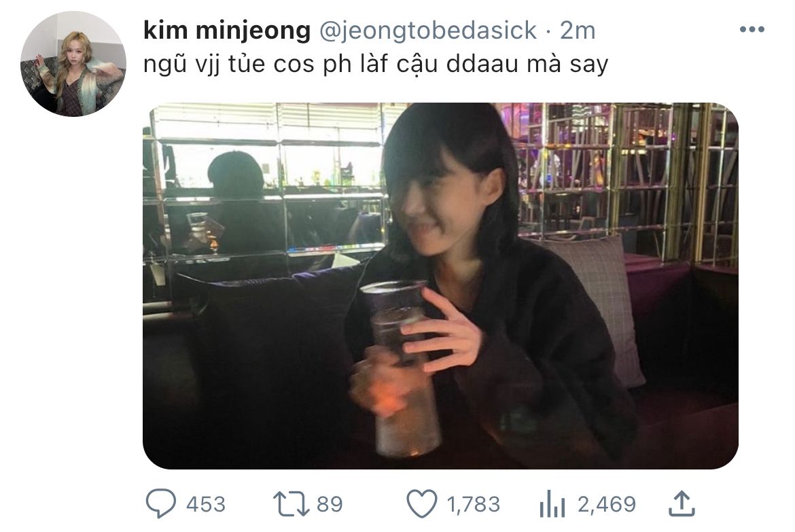Click the tweet text starting with ngũ
Viewport: 795px width, 532px height.
point(376,65)
